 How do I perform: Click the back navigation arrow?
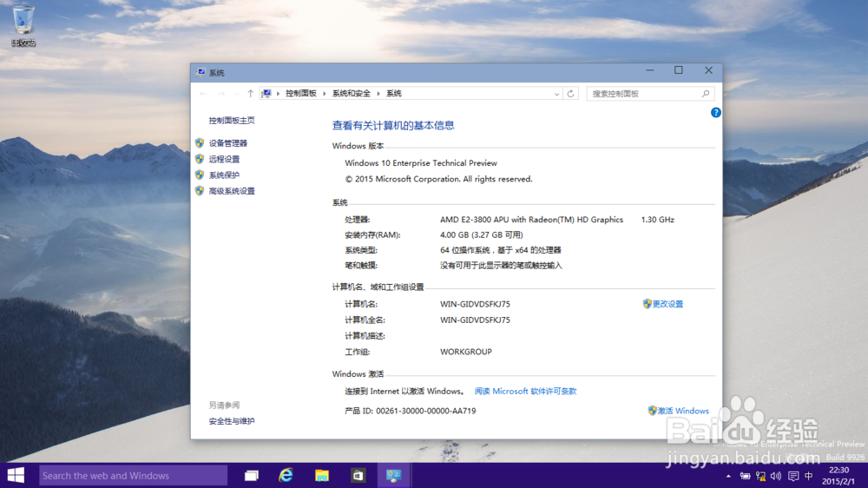[203, 94]
